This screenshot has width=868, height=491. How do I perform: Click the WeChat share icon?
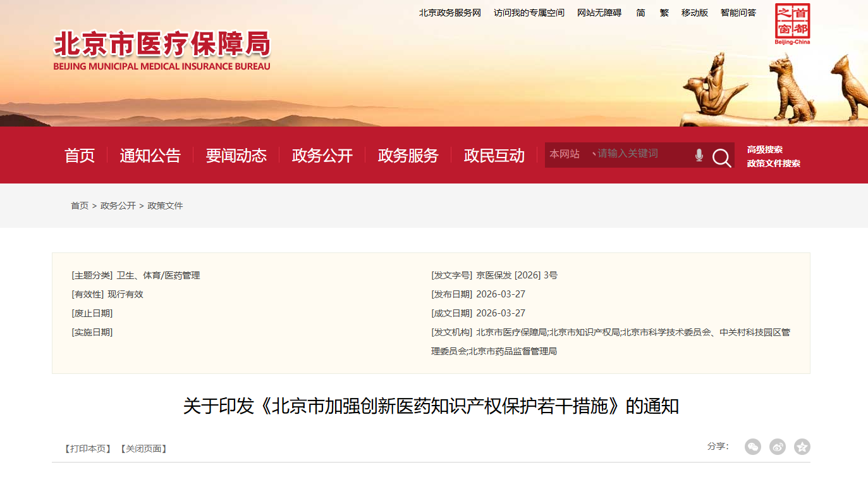tap(752, 447)
